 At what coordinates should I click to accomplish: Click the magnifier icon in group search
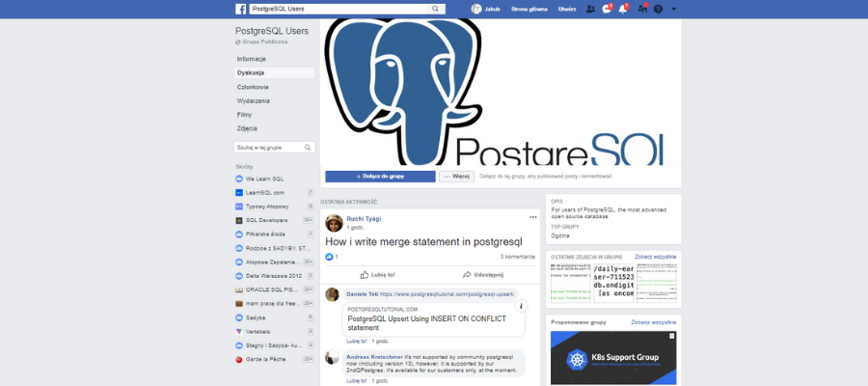point(308,148)
